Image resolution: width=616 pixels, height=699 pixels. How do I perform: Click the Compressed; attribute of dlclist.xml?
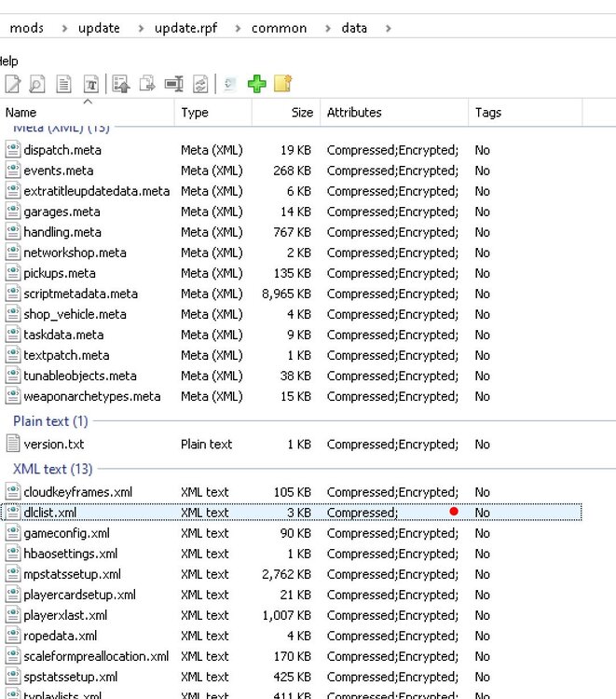coord(363,513)
